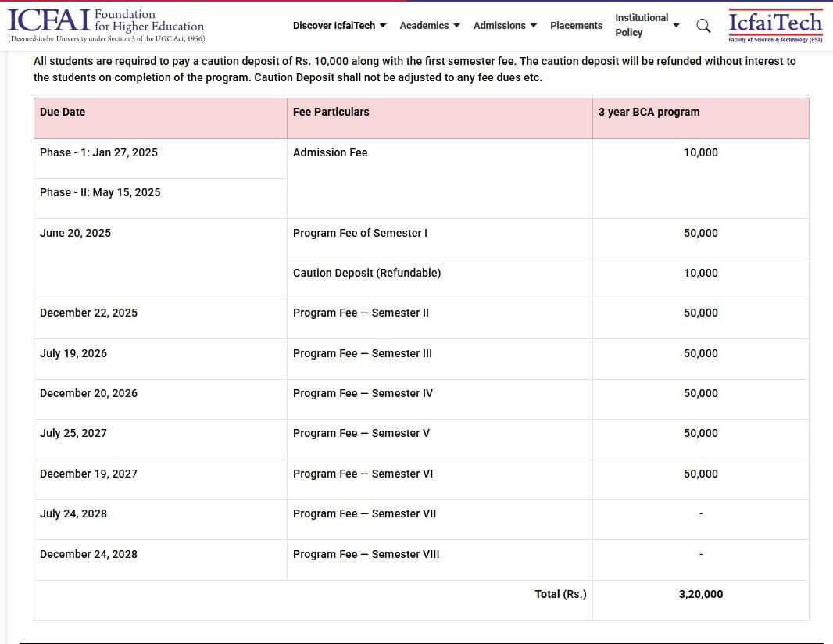Open the search magnifier icon
This screenshot has width=833, height=644.
(703, 26)
